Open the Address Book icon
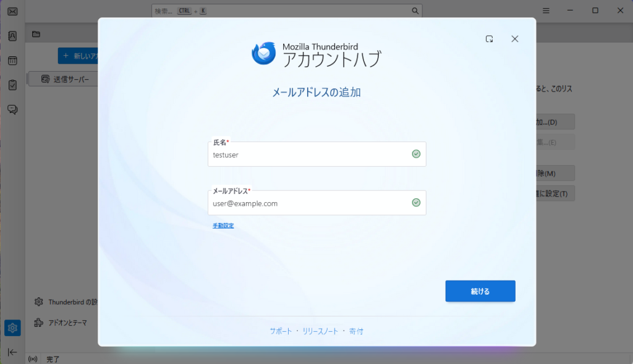This screenshot has height=364, width=633. coord(12,36)
